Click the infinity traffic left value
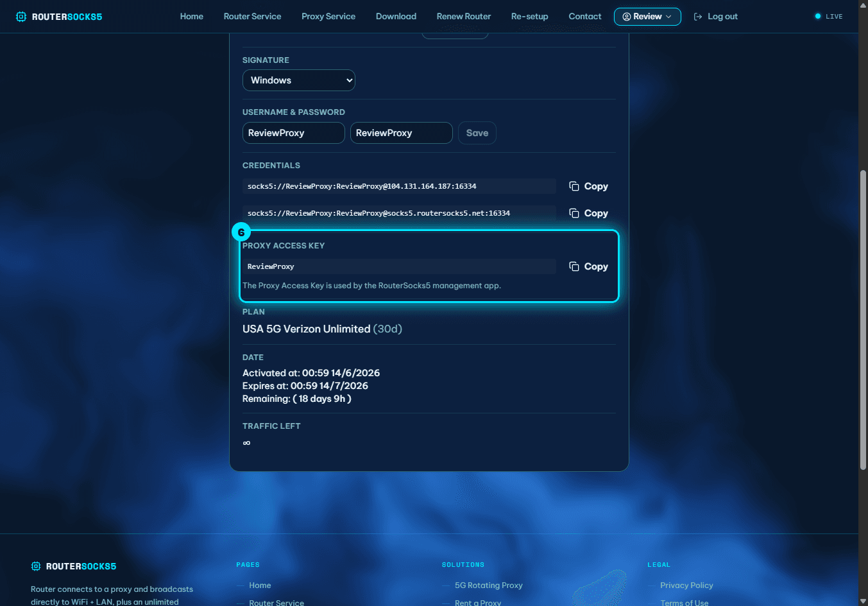This screenshot has width=868, height=606. 246,443
